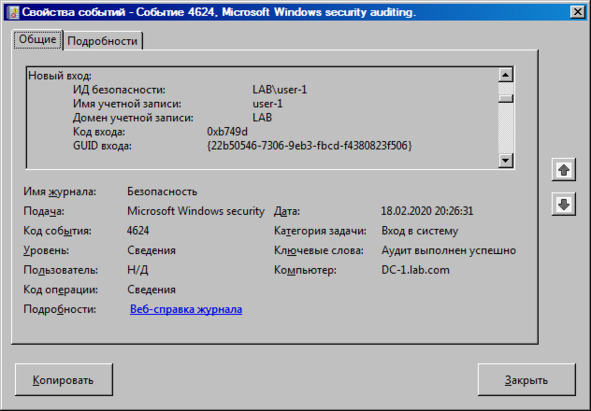Go to previous event with up arrow

[x=563, y=170]
